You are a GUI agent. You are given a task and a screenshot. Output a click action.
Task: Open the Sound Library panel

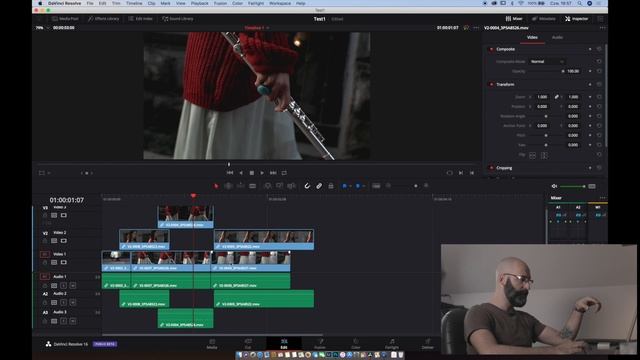pos(178,19)
